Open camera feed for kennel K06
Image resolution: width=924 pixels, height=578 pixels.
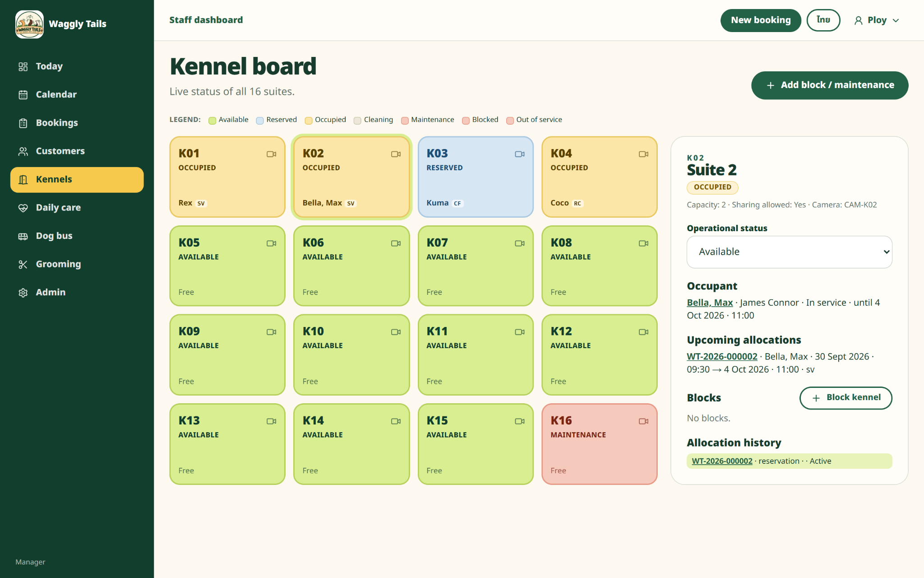396,243
